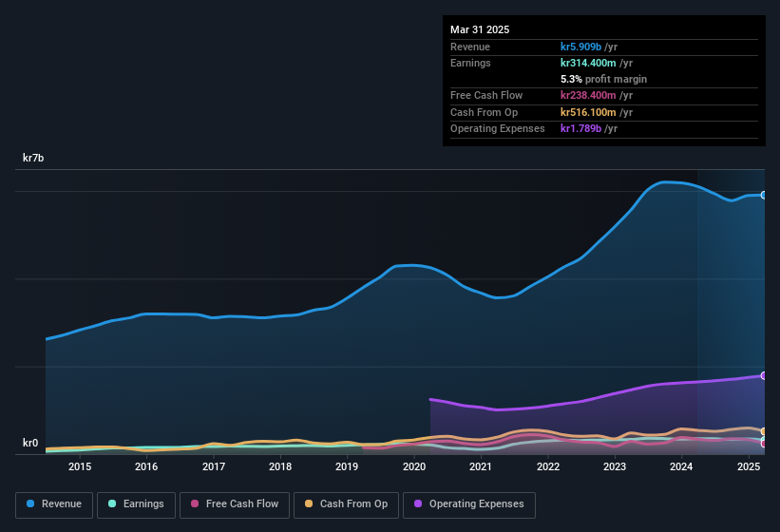Click the 2021 x-axis label

[481, 466]
